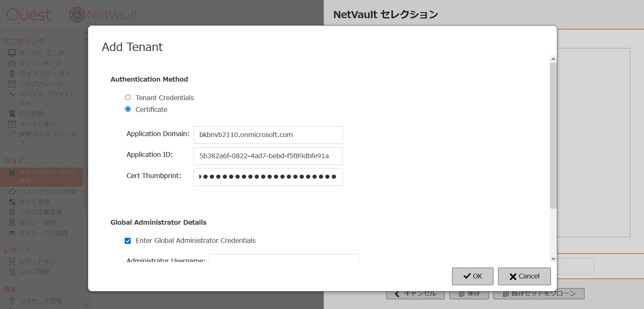Screen dimensions: 644x309
Task: Click the ジョブ履歴 history icon
Action: 12,272
